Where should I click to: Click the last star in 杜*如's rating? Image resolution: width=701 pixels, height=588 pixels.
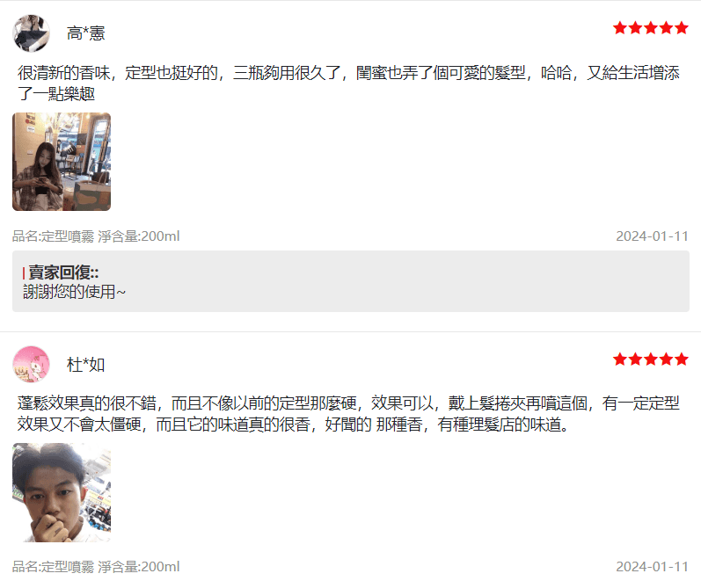[682, 359]
